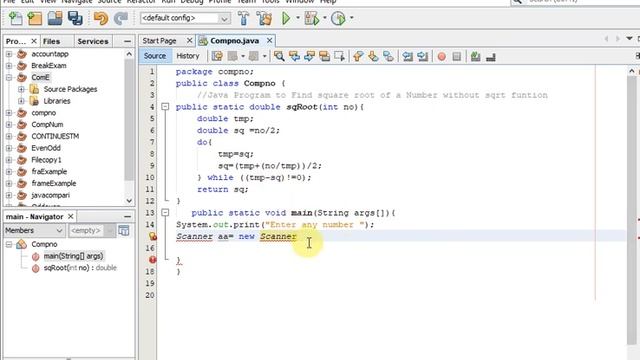Select main(String[] args) in Navigator

[73, 256]
